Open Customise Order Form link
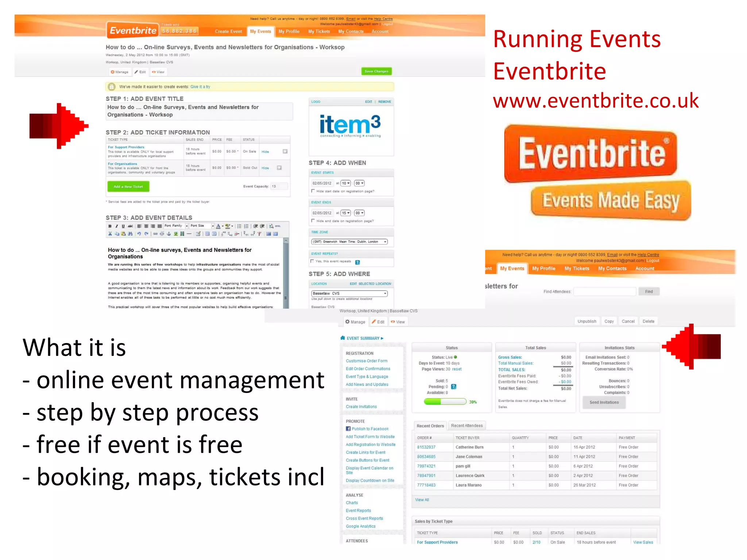Screen dimensions: 747x560 [367, 361]
